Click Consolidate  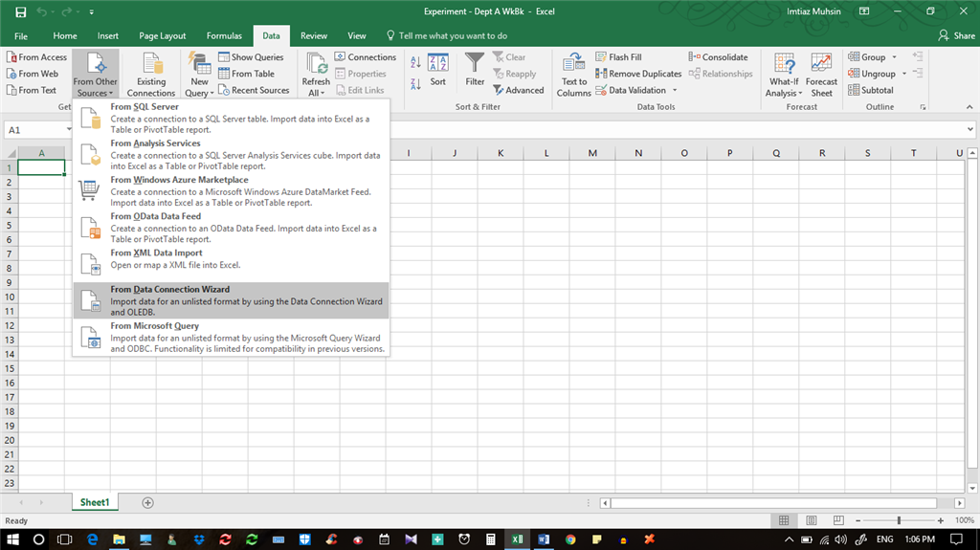click(x=718, y=56)
